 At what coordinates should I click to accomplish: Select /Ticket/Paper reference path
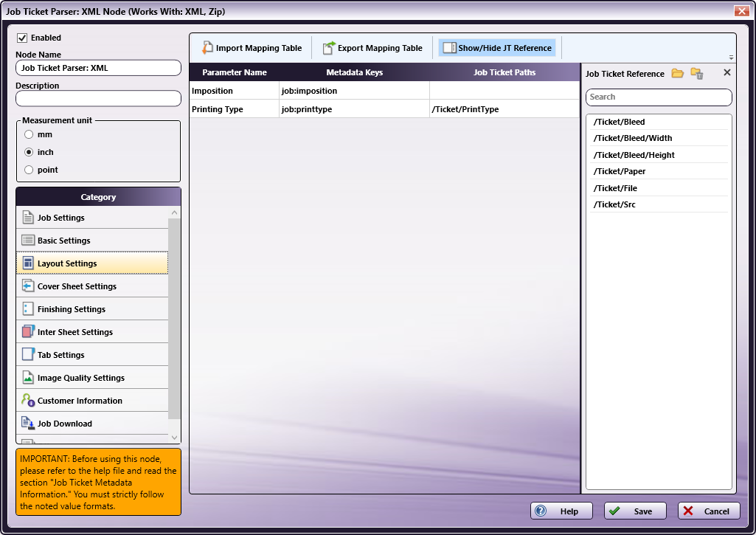659,171
